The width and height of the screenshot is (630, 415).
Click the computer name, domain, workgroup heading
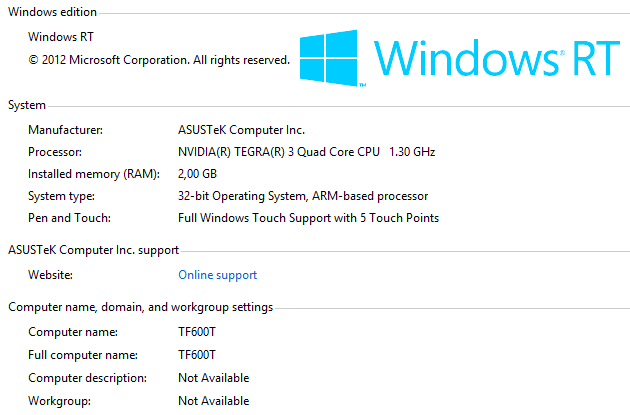point(140,307)
